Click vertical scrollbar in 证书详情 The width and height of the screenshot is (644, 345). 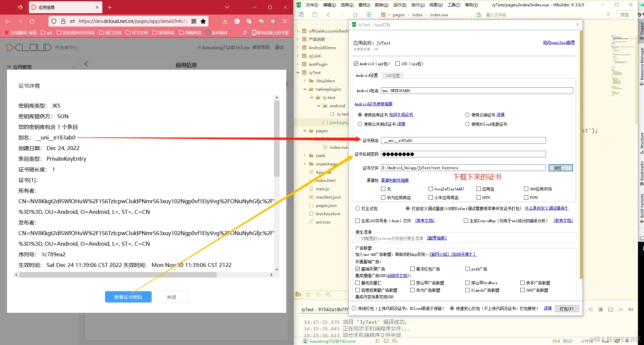(277, 139)
